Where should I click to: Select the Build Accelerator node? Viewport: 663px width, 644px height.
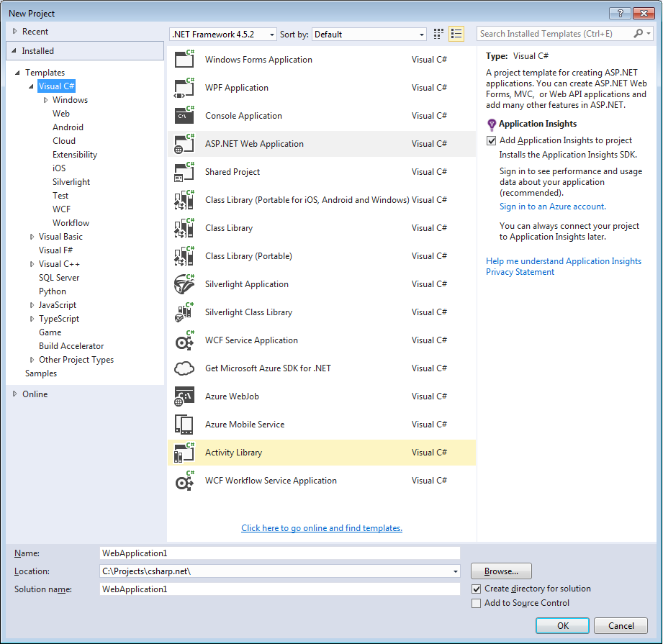click(x=71, y=346)
